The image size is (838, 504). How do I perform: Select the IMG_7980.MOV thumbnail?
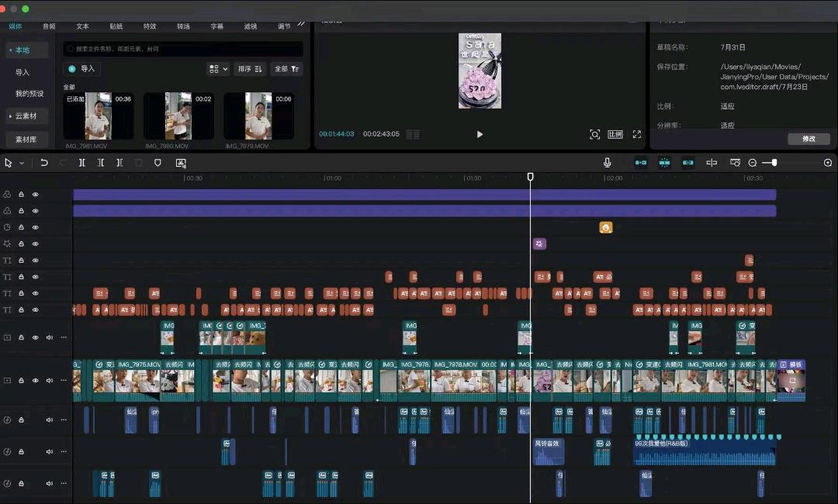coord(178,116)
